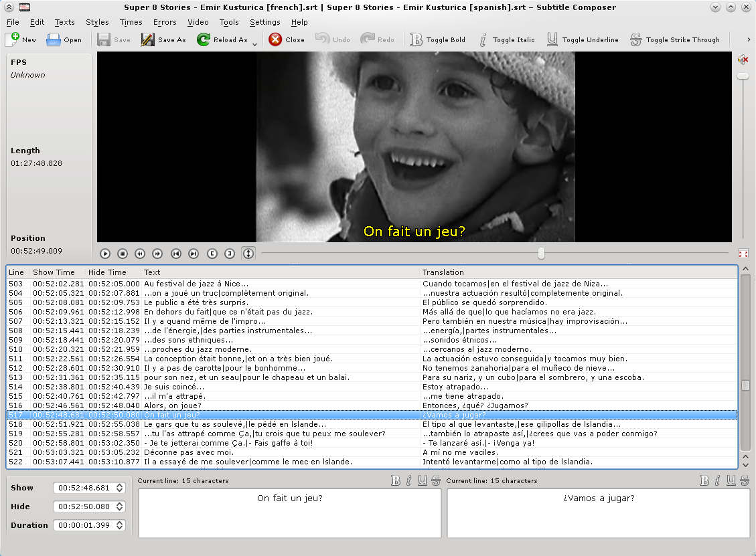Sort by the Show Time column header
The height and width of the screenshot is (556, 756).
tap(58, 272)
